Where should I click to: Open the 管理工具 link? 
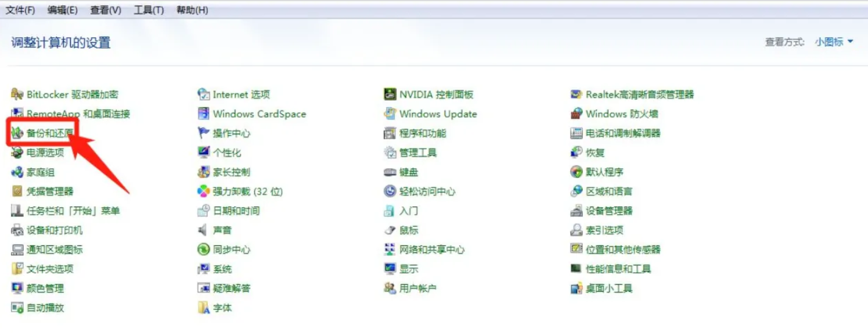pos(418,153)
